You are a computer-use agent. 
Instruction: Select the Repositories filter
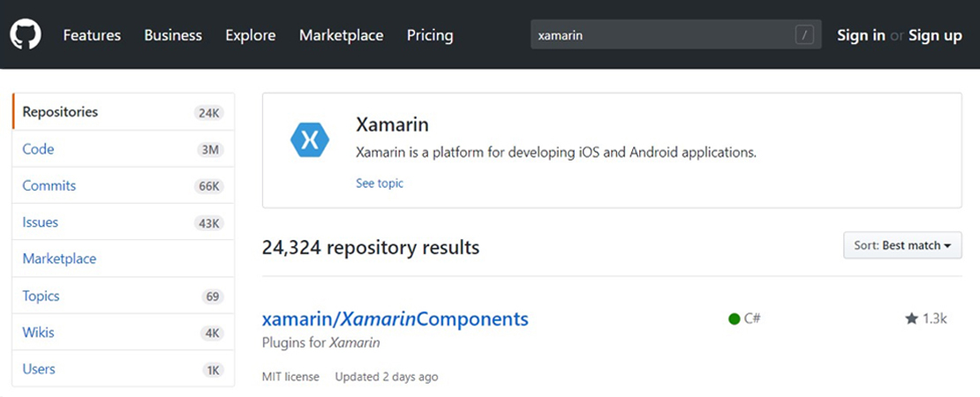point(123,112)
